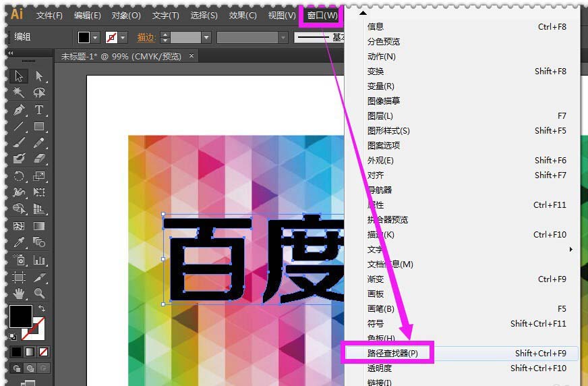This screenshot has width=588, height=386.
Task: Reset to default fill and stroke
Action: coord(13,337)
